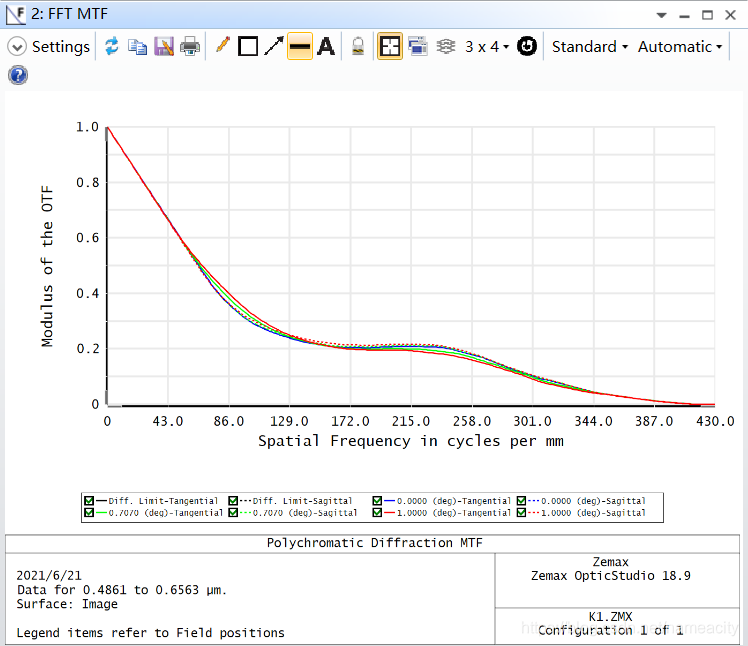Click the Polychromatic Diffraction MTF title
The height and width of the screenshot is (646, 748).
point(374,543)
